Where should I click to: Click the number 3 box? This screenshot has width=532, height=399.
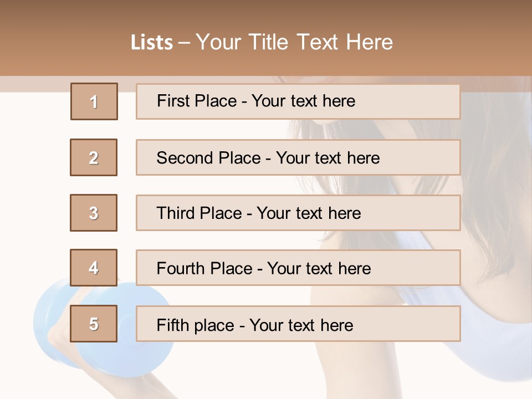point(94,213)
